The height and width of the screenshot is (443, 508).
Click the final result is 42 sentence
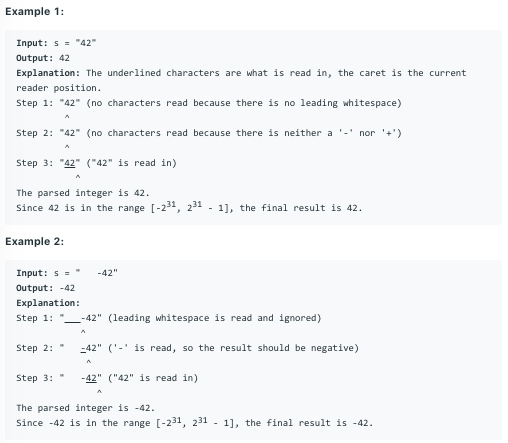coord(189,207)
